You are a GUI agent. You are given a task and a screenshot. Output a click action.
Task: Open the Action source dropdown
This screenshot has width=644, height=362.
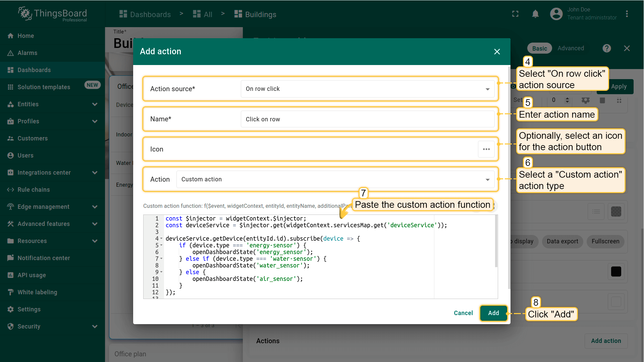[367, 89]
